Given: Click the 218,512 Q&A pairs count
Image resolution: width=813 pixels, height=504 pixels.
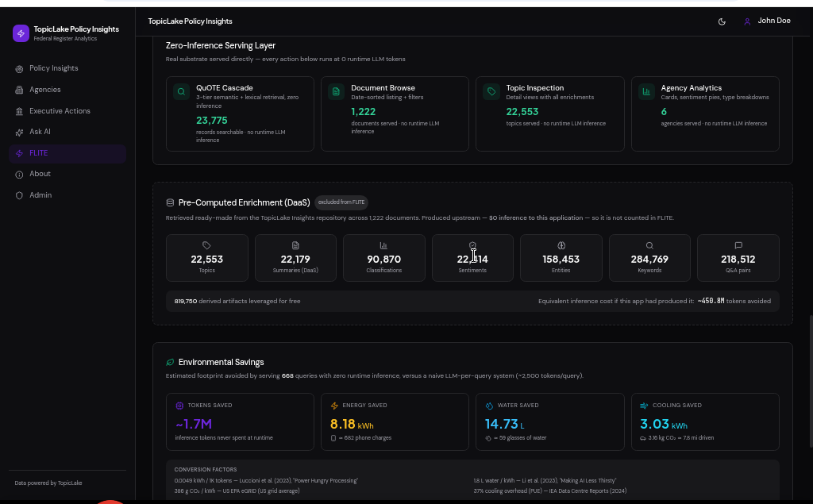Looking at the screenshot, I should pyautogui.click(x=738, y=260).
